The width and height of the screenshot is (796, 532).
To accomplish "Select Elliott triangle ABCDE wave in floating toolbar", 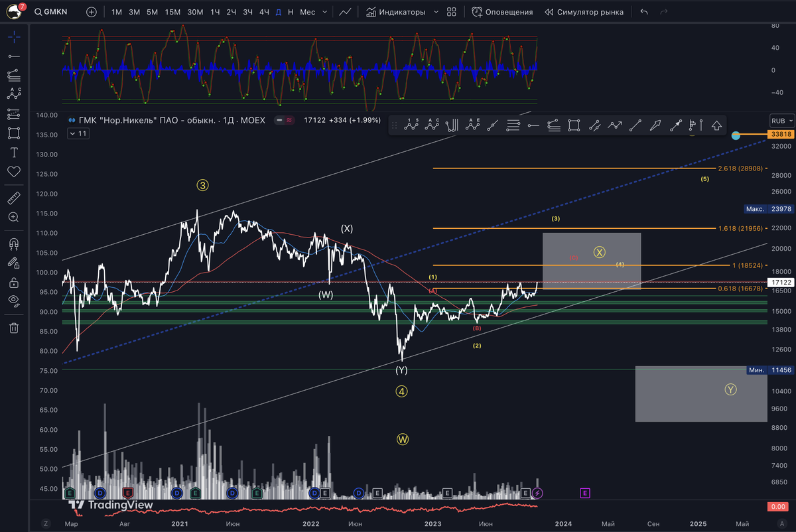I will point(474,124).
